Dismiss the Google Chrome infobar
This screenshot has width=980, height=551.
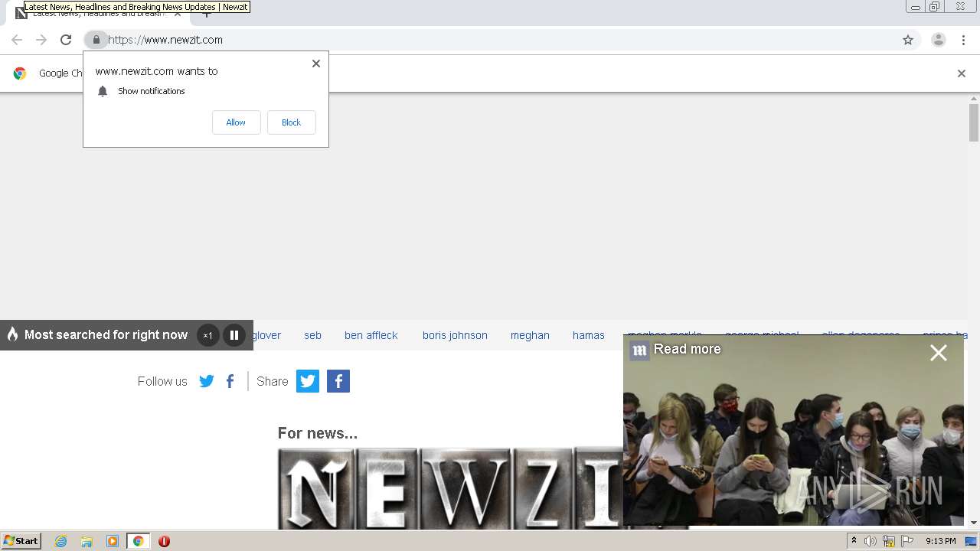[x=962, y=73]
